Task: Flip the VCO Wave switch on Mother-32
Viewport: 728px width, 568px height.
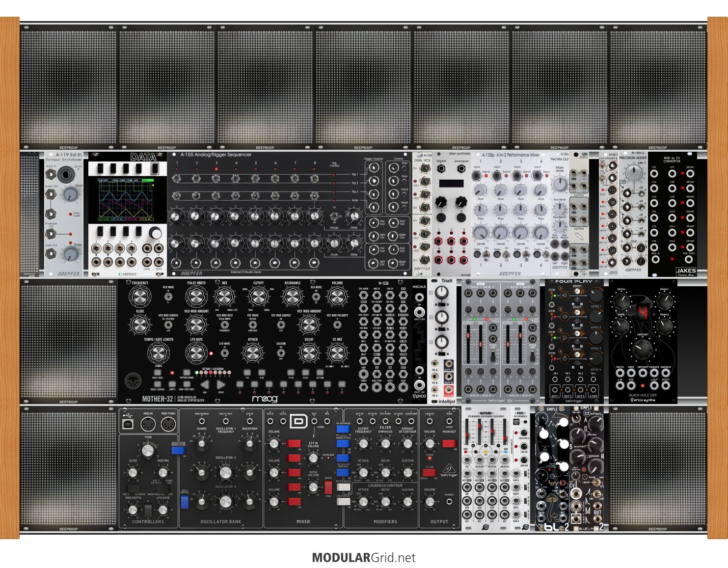Action: coord(168,297)
